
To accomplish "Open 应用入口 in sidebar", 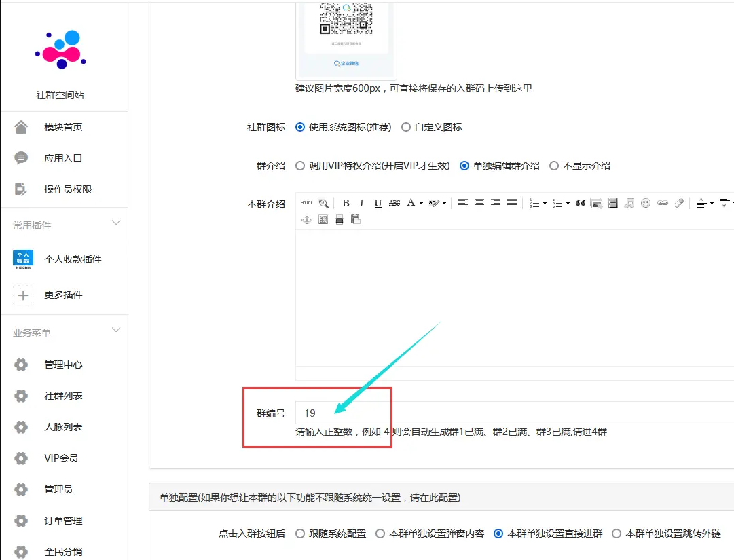I will [x=65, y=158].
